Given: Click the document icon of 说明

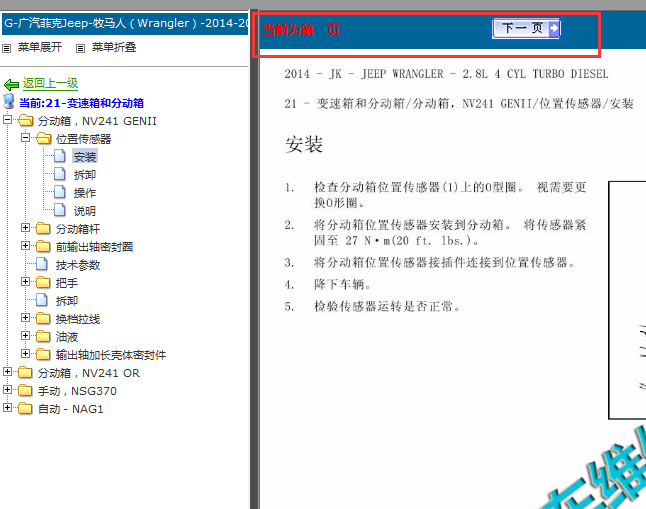Looking at the screenshot, I should pos(60,210).
